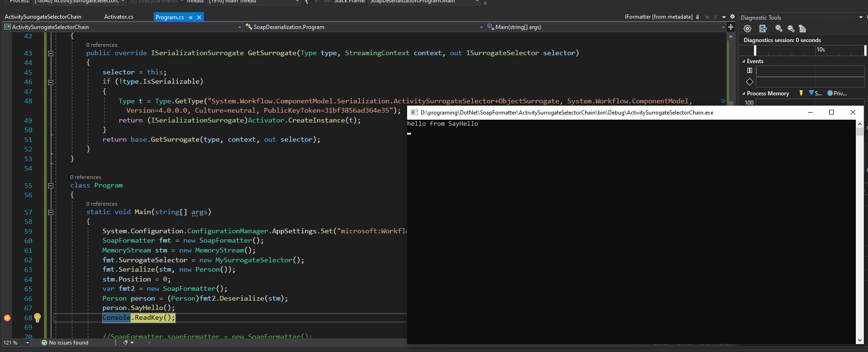Zoom out on the diagnostics timeline
Image resolution: width=868 pixels, height=352 pixels.
[791, 29]
